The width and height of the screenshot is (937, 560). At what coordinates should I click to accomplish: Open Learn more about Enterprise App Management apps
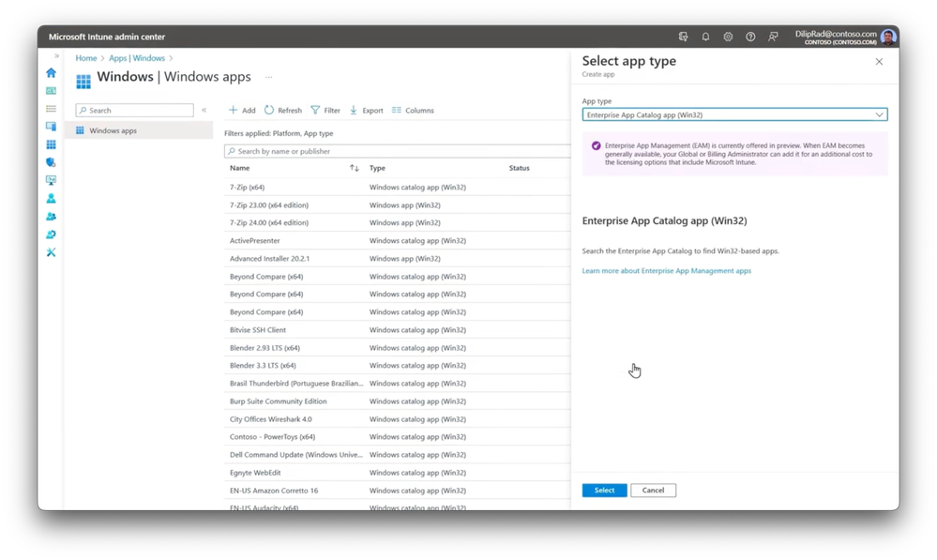666,271
